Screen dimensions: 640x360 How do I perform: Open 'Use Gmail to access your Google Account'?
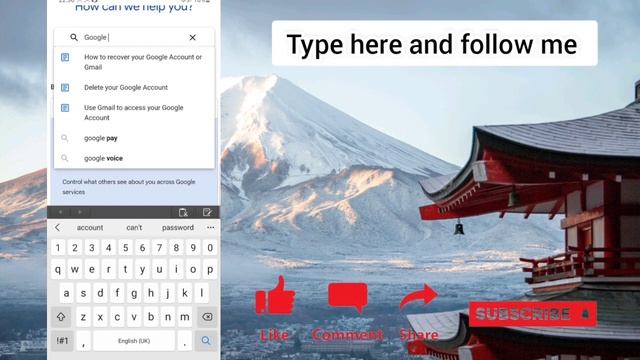[x=134, y=113]
